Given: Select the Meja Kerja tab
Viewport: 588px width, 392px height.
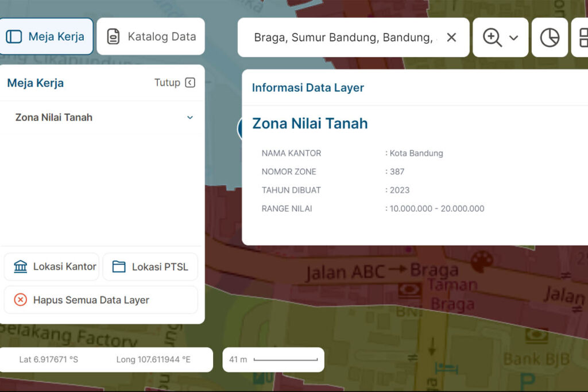Looking at the screenshot, I should click(x=46, y=35).
